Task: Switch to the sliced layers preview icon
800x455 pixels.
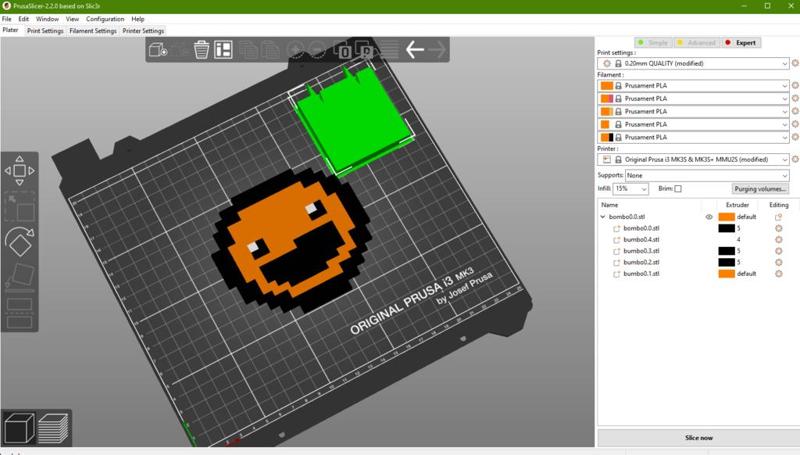Action: [53, 427]
